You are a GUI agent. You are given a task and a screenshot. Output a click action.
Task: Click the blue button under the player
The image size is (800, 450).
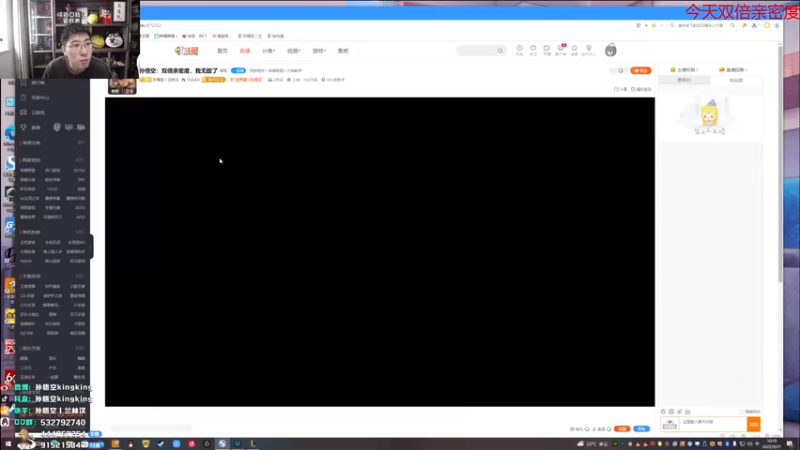641,429
